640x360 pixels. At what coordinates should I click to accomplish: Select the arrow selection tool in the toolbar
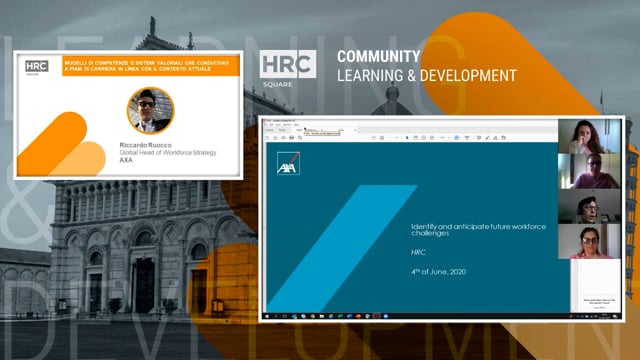coord(407,138)
